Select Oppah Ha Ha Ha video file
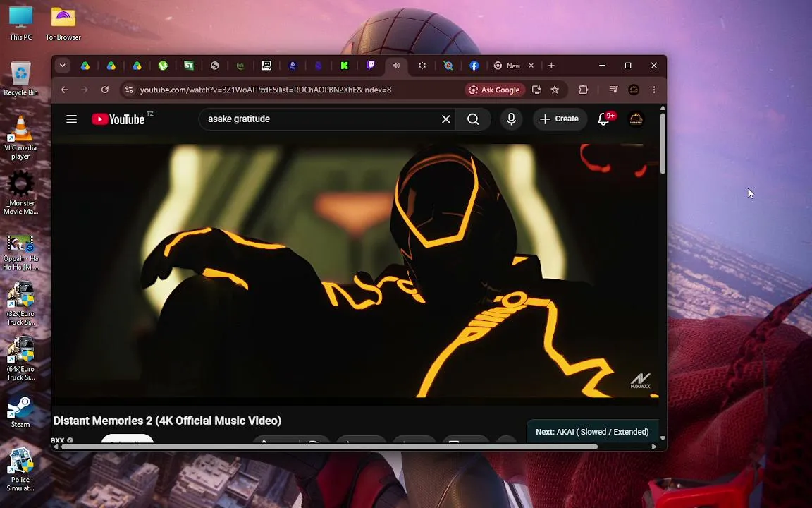 20,253
